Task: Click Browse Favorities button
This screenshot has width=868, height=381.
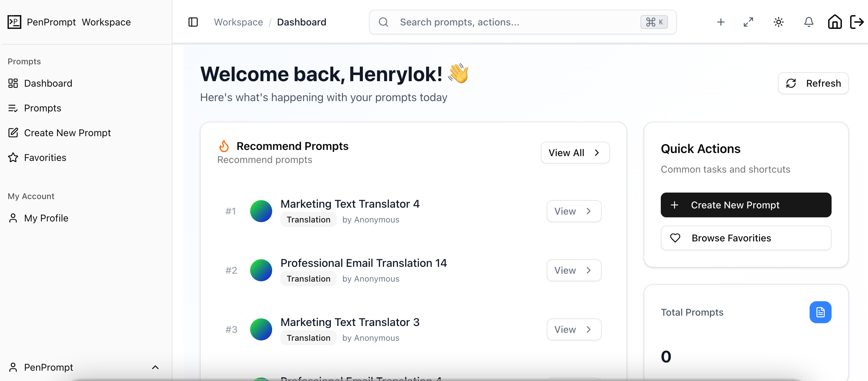Action: coord(746,238)
